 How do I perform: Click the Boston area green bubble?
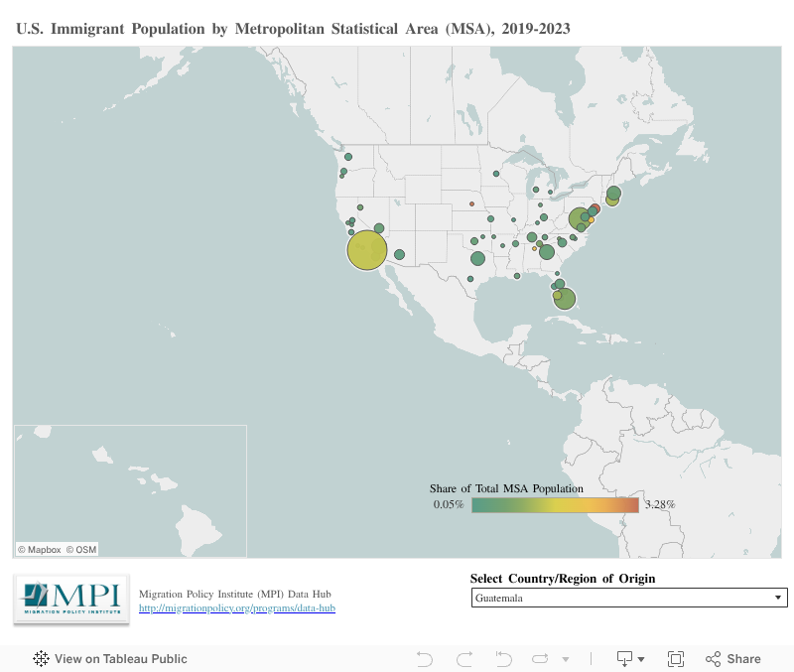click(x=613, y=193)
